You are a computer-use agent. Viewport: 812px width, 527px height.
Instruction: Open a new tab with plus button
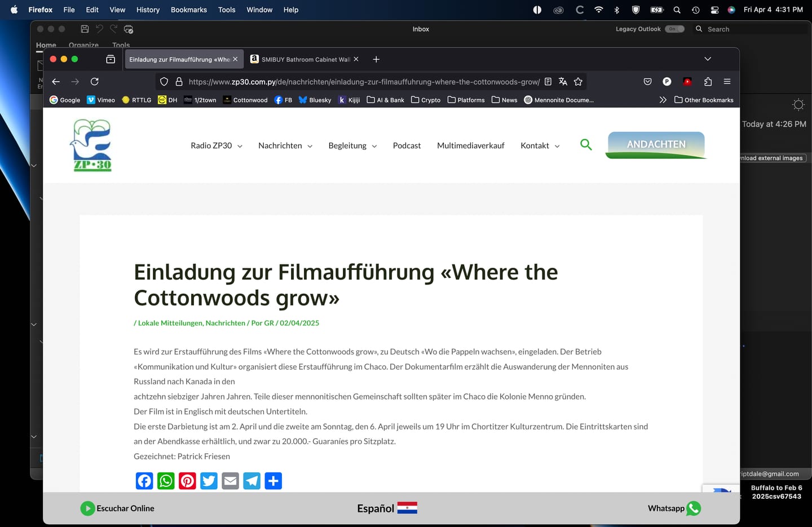tap(376, 59)
